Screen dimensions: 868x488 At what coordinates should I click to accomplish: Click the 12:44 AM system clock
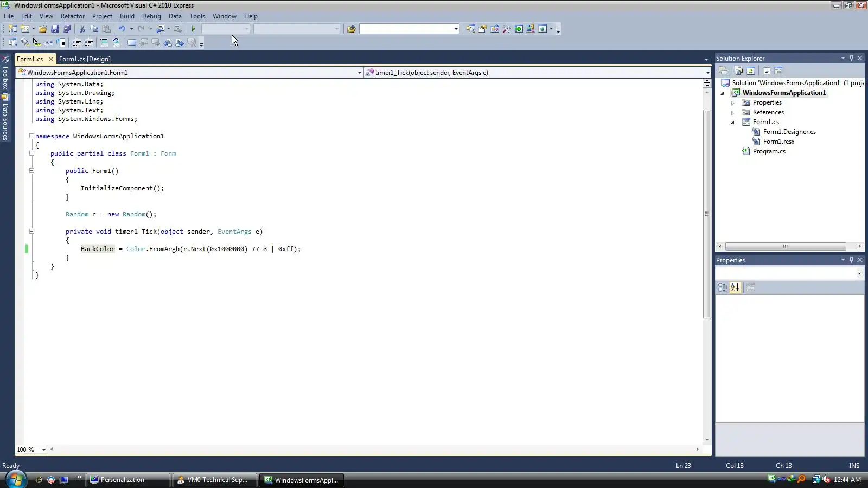click(847, 480)
